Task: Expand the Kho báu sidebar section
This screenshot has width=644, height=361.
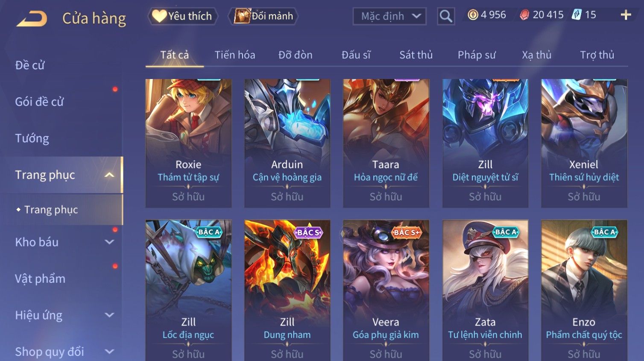Action: tap(109, 242)
